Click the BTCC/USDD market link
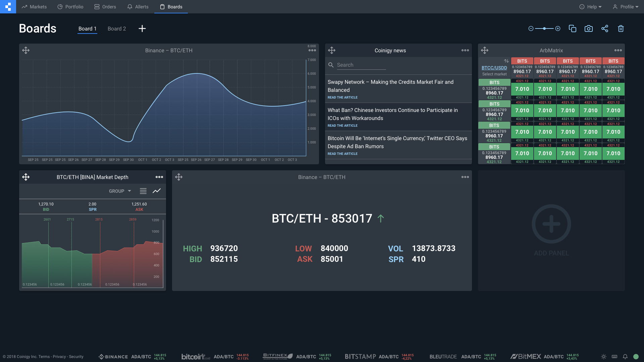The height and width of the screenshot is (362, 644). 494,68
